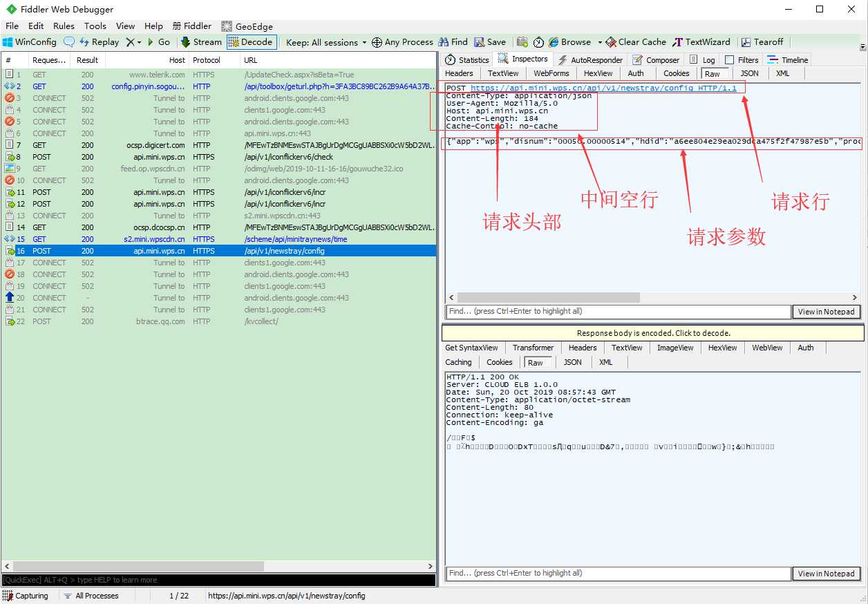
Task: Click the camera screenshot icon
Action: (x=522, y=42)
